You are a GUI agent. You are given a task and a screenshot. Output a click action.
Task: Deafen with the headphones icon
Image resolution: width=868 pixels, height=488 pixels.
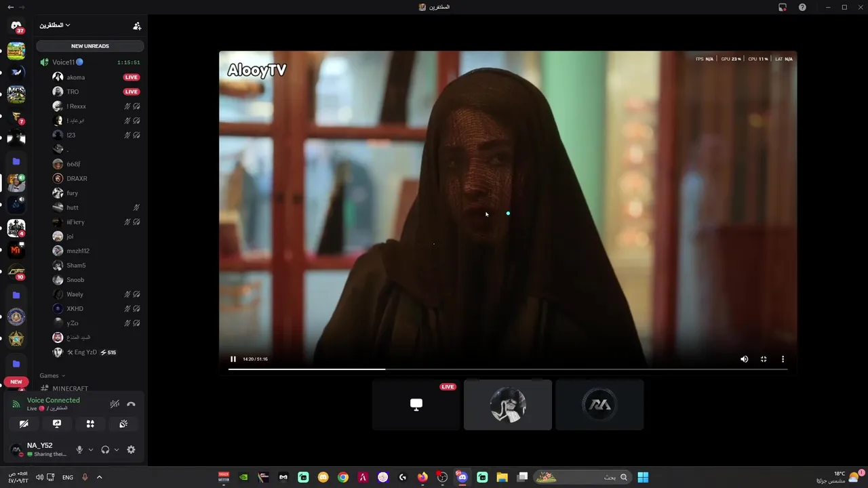pos(105,449)
